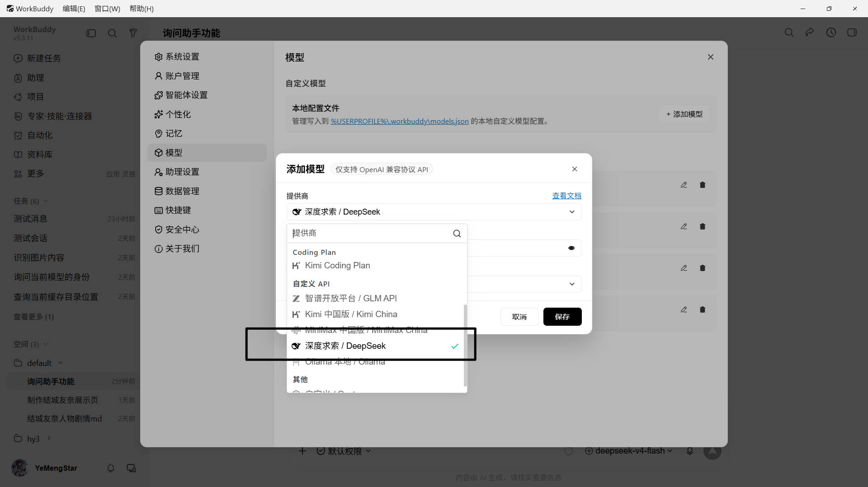Open the history clock icon at top right

pyautogui.click(x=831, y=33)
